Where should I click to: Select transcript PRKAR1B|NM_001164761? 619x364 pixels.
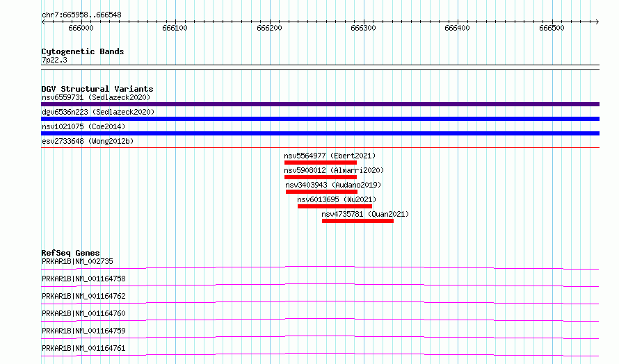83,348
